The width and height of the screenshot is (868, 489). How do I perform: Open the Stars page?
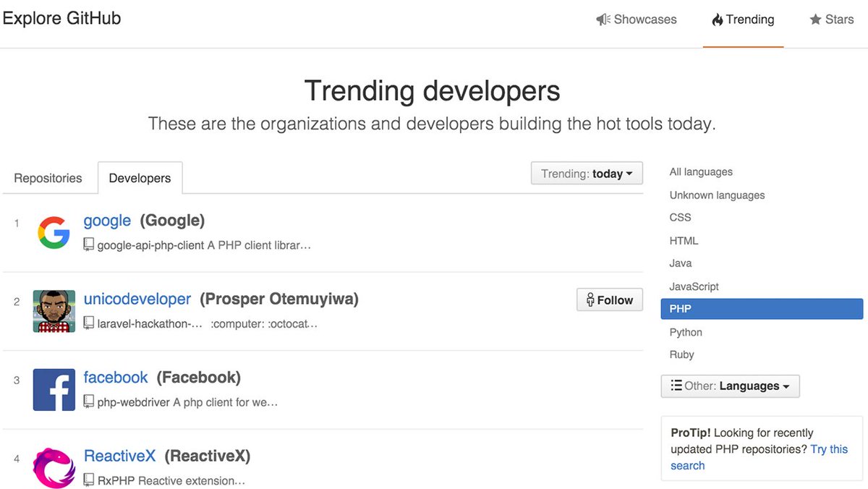[x=831, y=20]
